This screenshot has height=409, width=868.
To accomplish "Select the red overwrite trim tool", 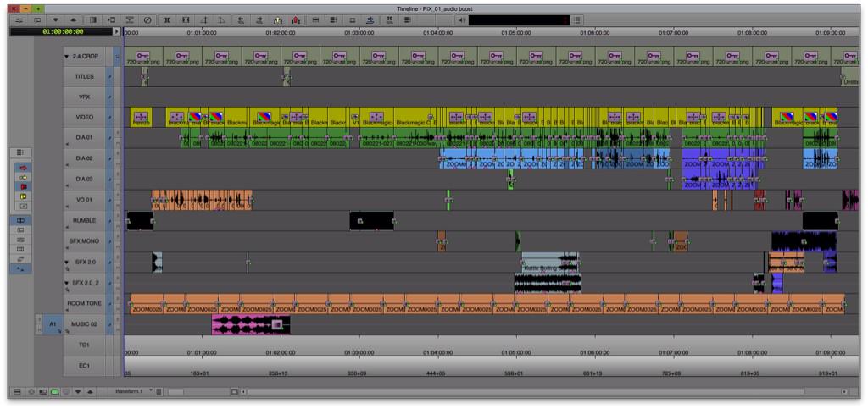I will (x=23, y=187).
